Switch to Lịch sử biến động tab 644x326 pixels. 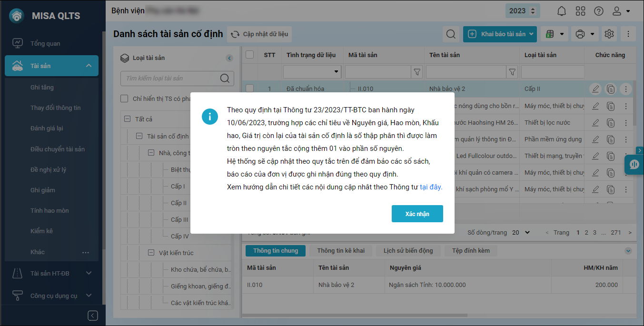(408, 251)
